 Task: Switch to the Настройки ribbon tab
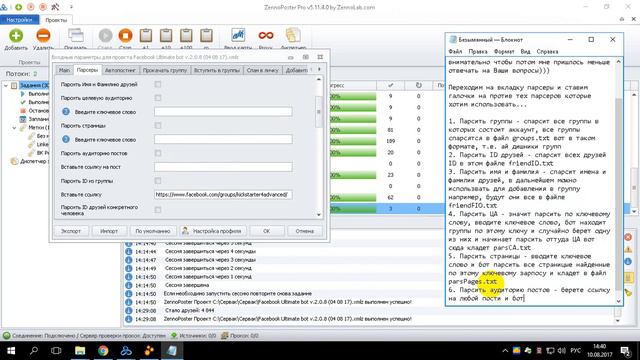coord(19,20)
